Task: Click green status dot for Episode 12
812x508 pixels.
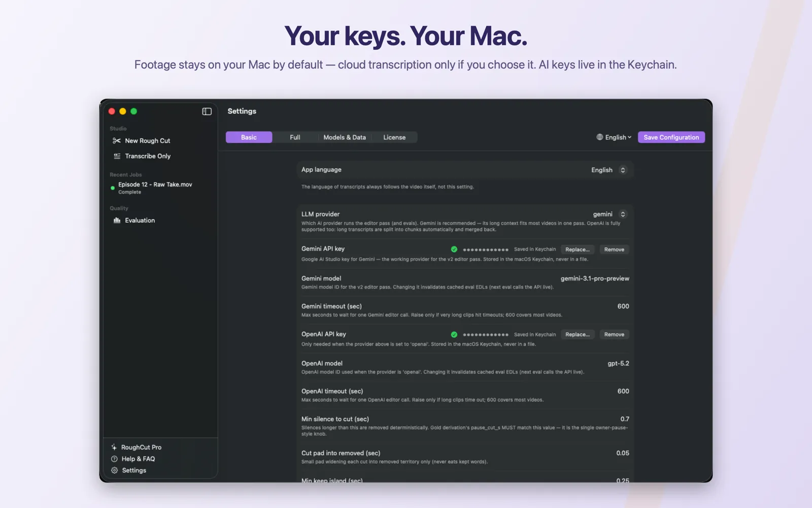Action: coord(113,188)
